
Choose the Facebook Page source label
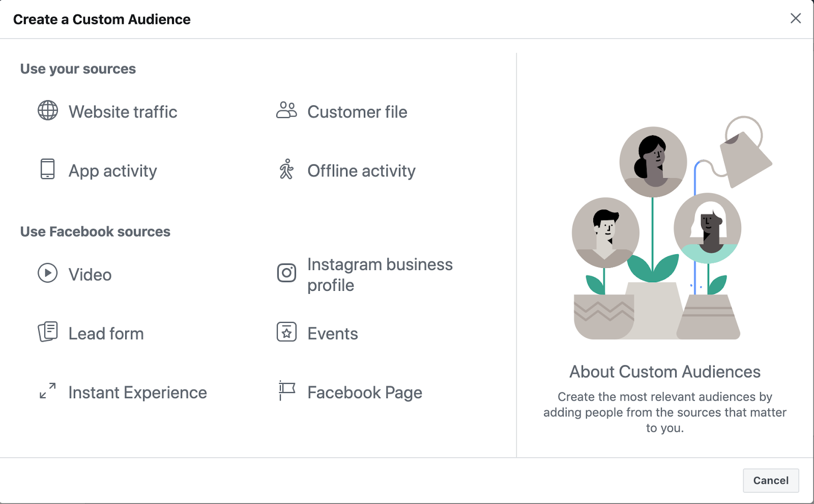365,393
